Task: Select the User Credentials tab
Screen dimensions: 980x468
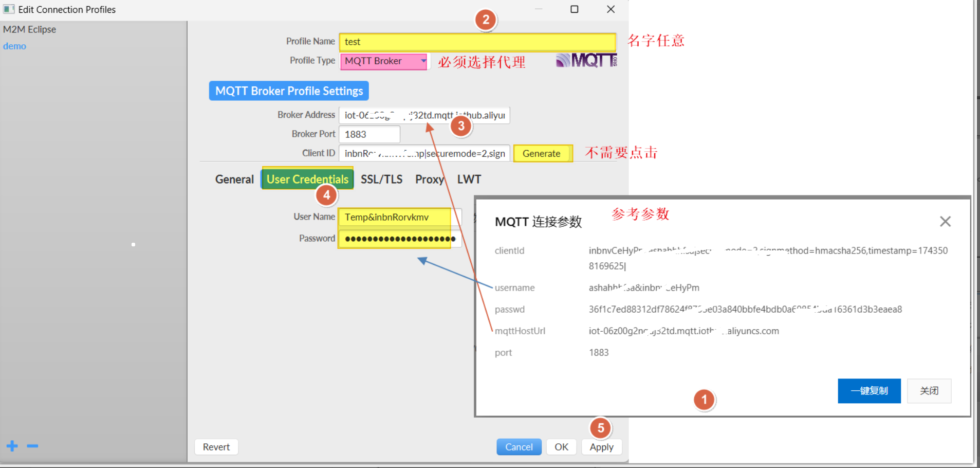Action: coord(307,179)
